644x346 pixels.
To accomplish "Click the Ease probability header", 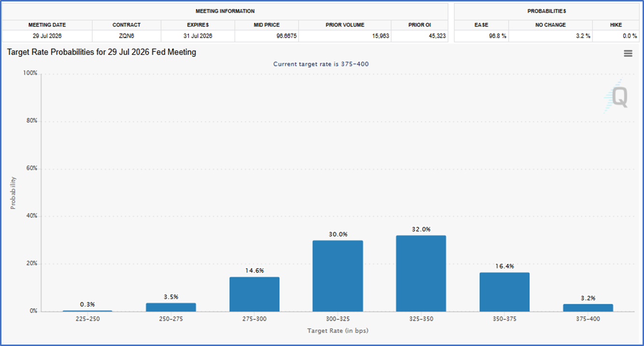I will (481, 25).
